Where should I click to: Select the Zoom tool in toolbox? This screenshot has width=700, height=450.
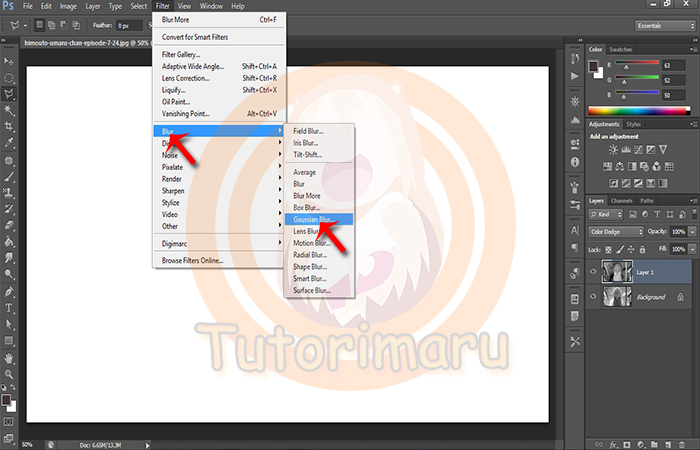[8, 374]
